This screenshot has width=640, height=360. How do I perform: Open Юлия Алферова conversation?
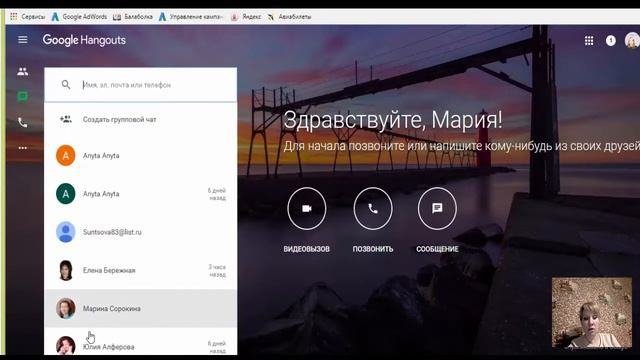point(140,341)
